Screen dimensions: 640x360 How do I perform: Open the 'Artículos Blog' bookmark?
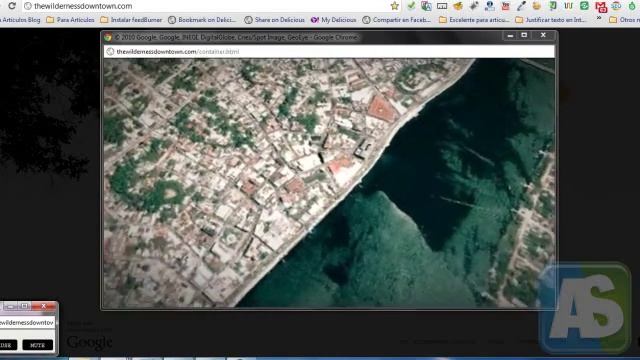coord(20,20)
